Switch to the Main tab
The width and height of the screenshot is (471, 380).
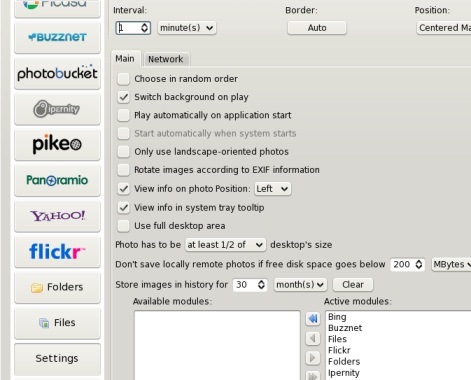[x=125, y=59]
